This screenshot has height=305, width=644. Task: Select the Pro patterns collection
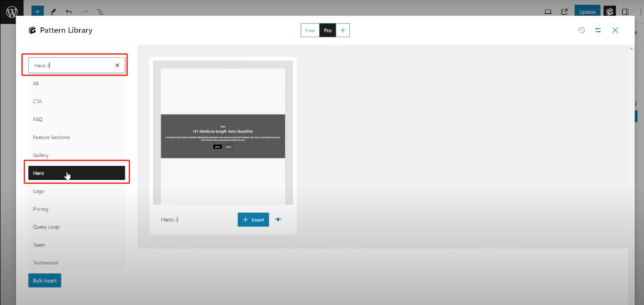point(327,30)
